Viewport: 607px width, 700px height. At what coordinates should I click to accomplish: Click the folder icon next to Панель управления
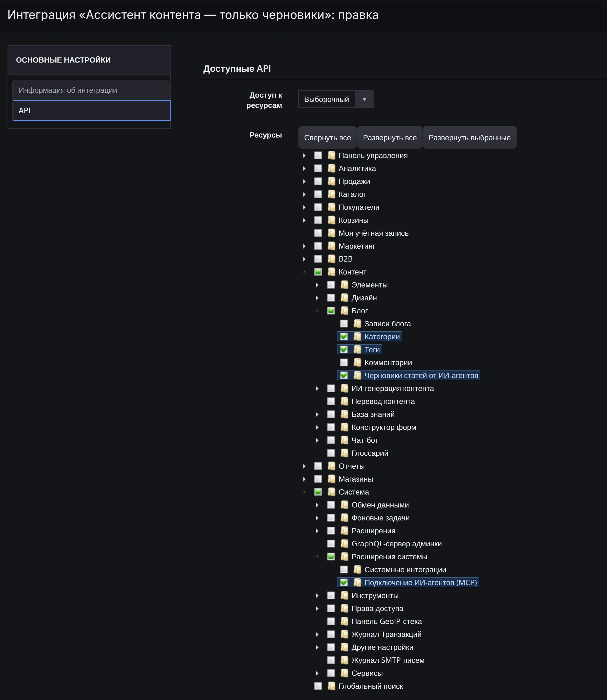point(331,156)
